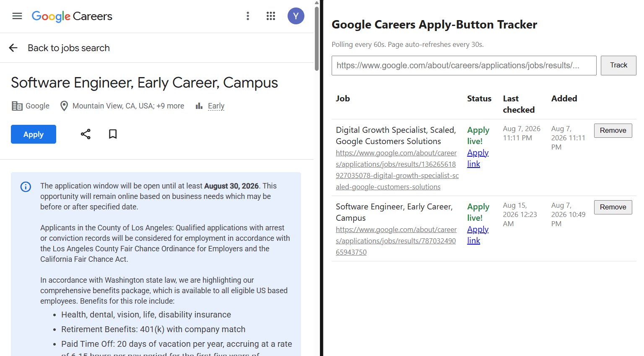
Task: Click 'Aug 15, 2026 12:23 AM' timestamp
Action: click(520, 214)
